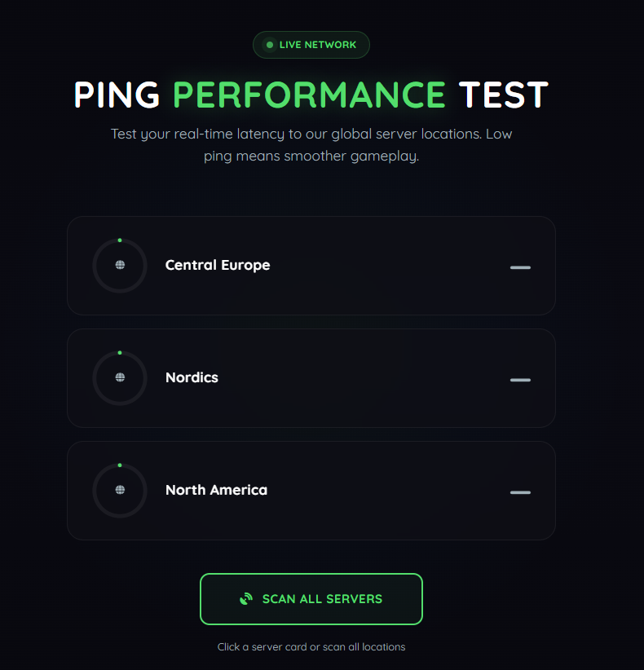This screenshot has width=644, height=670.
Task: Click the hint text below scan button
Action: [x=311, y=647]
